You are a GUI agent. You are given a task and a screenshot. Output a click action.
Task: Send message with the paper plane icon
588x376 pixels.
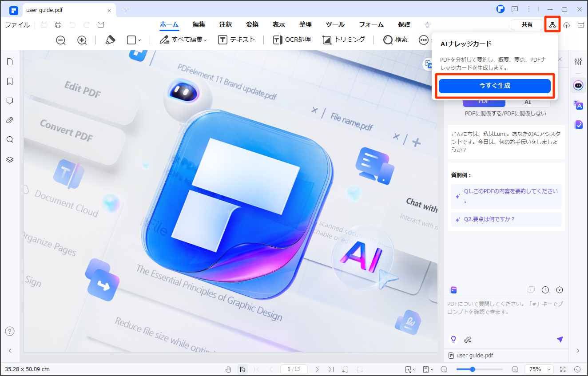pyautogui.click(x=560, y=340)
